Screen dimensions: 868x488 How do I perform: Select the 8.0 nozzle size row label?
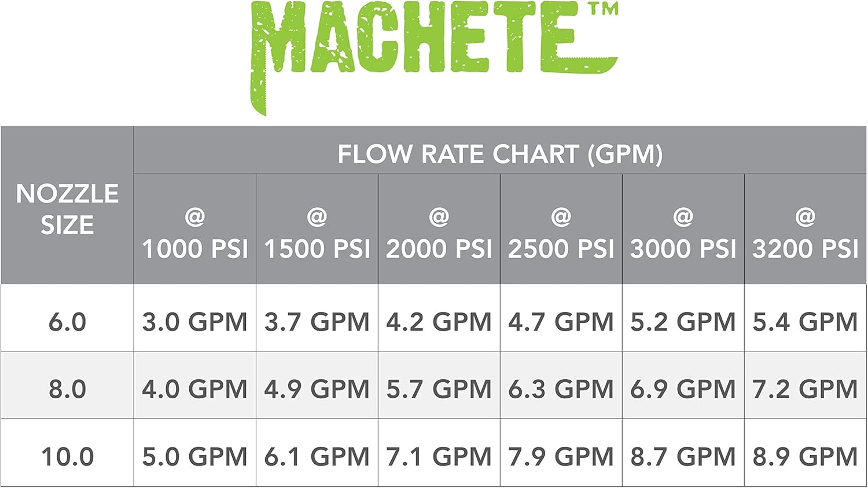click(67, 389)
